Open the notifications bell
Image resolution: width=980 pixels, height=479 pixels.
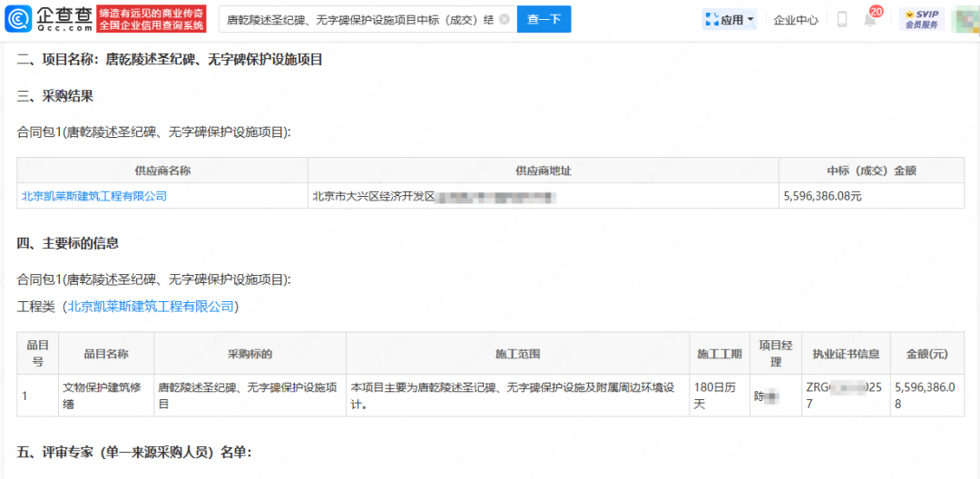(870, 20)
